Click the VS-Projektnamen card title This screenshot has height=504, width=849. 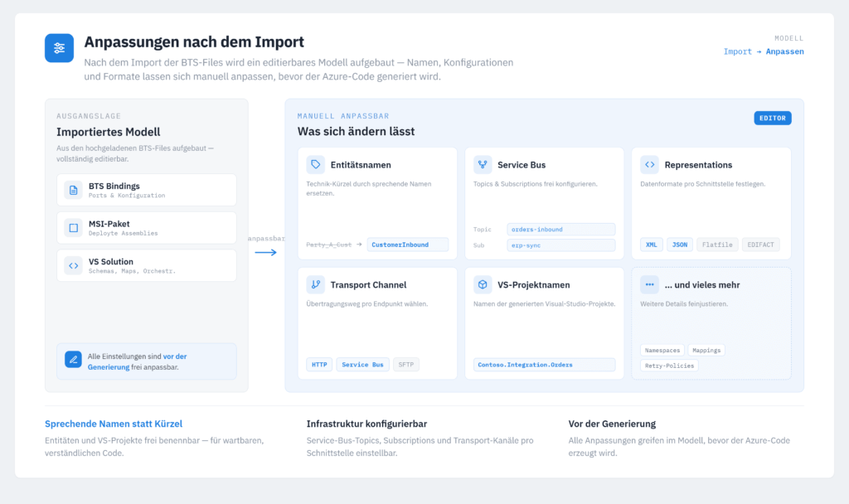533,285
